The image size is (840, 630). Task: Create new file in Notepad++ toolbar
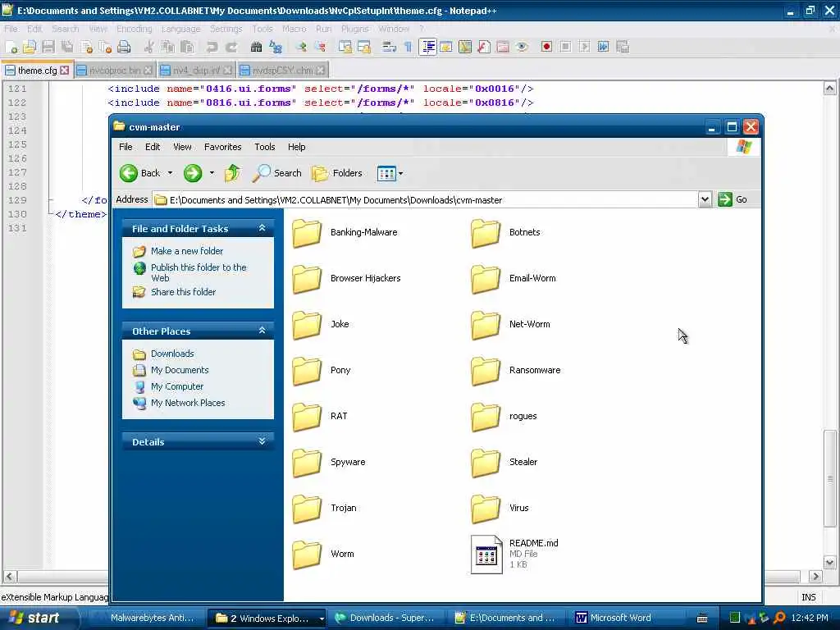pos(11,47)
